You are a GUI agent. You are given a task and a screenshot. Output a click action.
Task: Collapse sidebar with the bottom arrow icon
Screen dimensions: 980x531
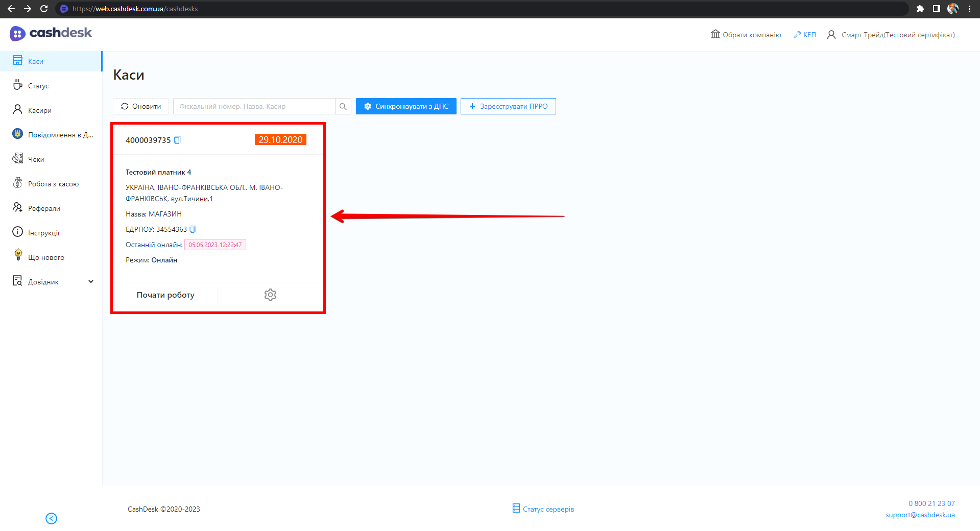click(x=51, y=518)
